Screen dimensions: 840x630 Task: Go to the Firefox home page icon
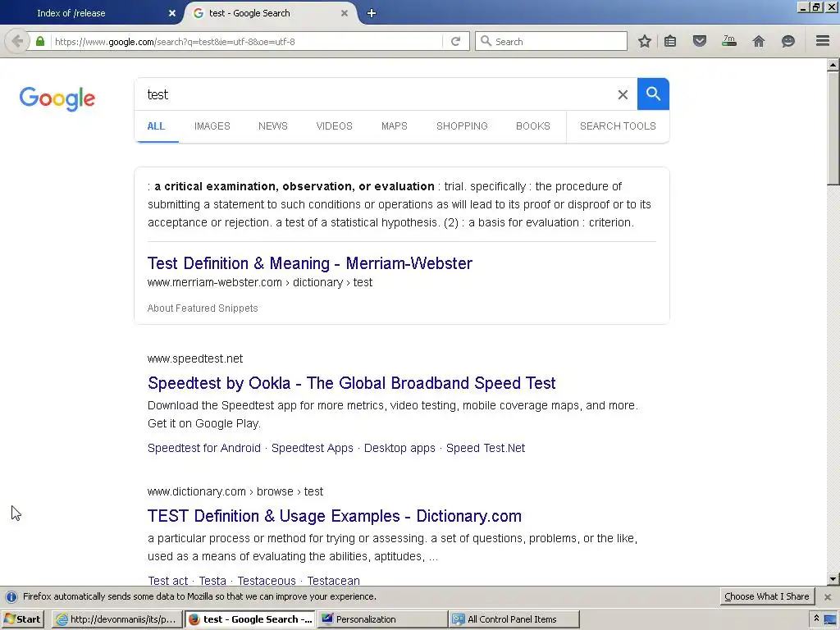(759, 41)
